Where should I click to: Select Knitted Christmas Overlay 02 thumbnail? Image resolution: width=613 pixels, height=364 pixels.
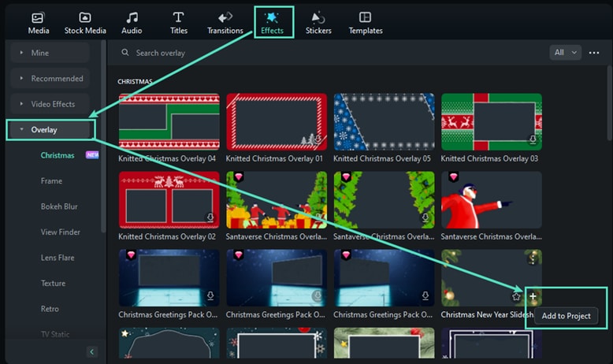[169, 200]
